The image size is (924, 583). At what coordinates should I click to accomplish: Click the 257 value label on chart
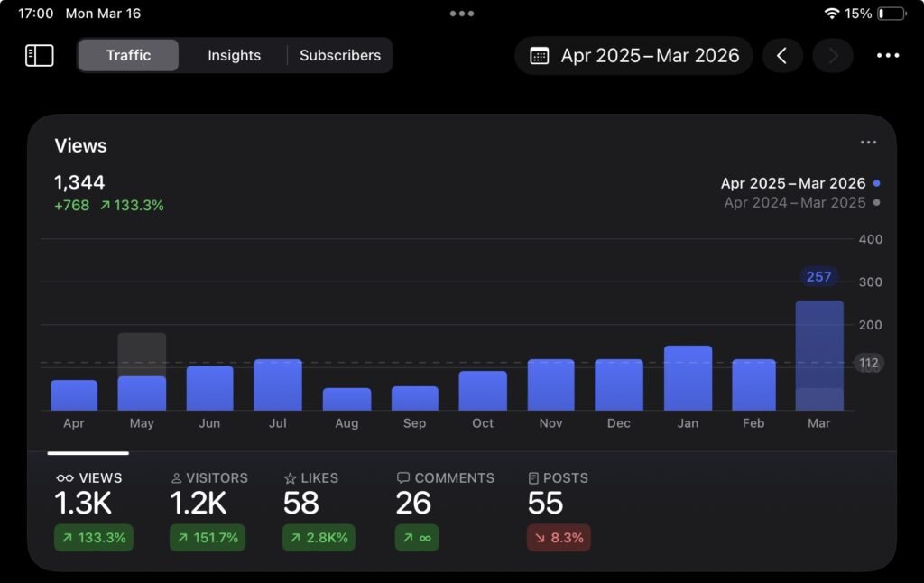(818, 276)
